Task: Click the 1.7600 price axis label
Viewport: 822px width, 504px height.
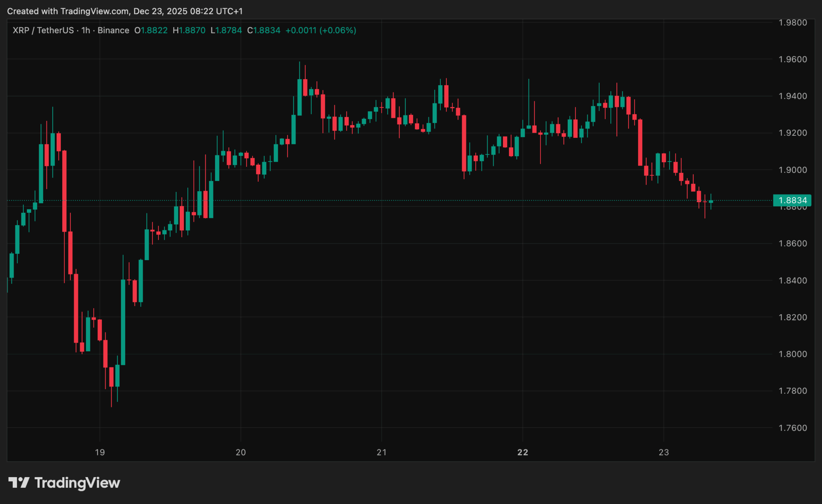Action: tap(793, 428)
